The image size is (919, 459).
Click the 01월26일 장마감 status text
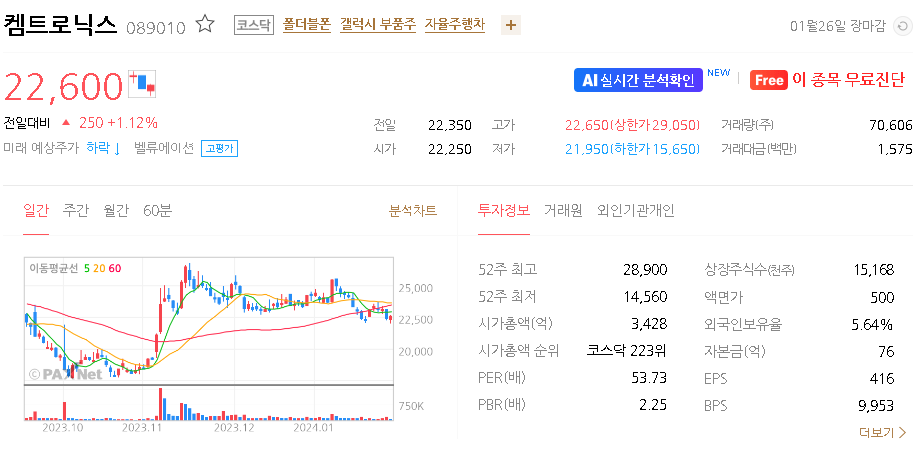(x=838, y=26)
